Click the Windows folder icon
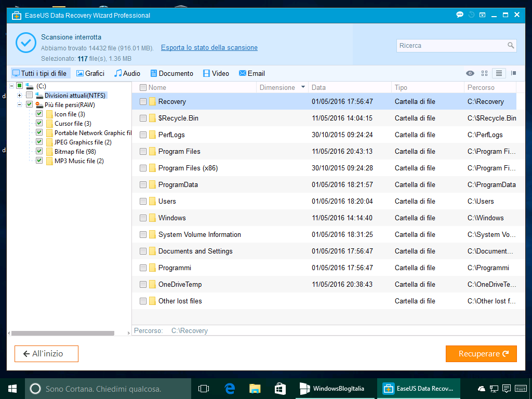 point(152,218)
